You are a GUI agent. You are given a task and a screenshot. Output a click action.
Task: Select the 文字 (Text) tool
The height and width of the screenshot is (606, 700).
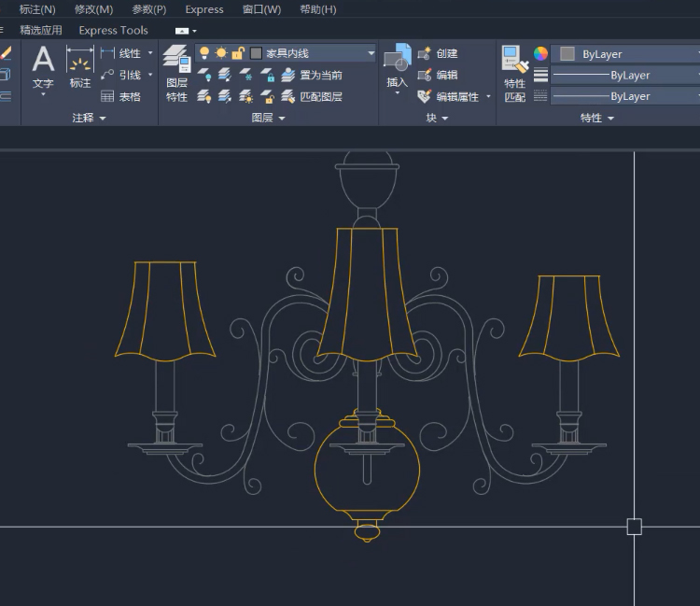(x=43, y=67)
